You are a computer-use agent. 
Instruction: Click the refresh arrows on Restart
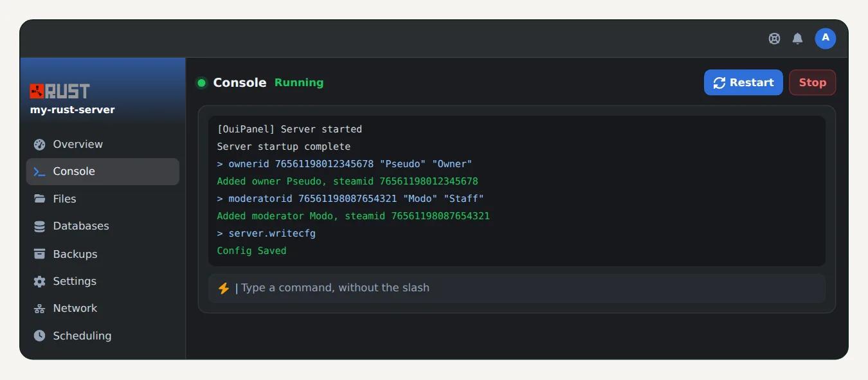point(719,83)
